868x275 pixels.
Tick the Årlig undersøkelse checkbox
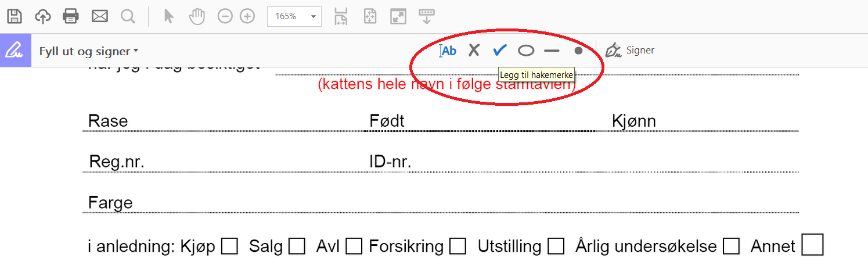[732, 247]
